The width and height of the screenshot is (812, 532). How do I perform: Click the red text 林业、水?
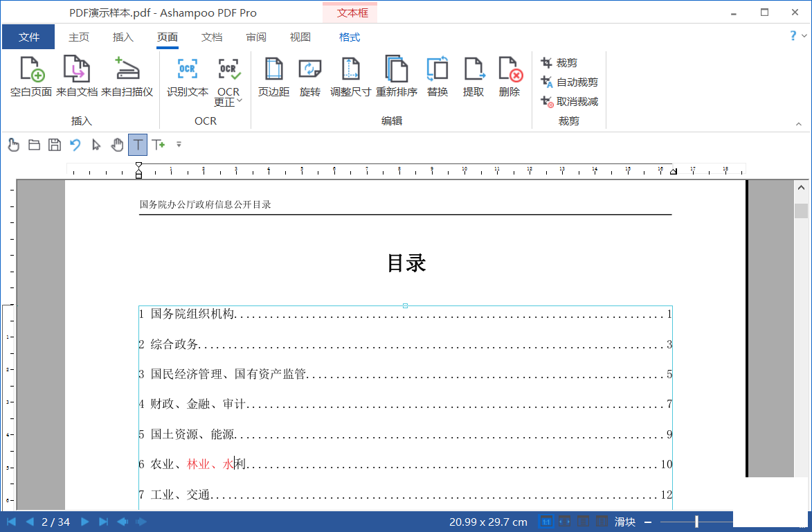tap(210, 463)
